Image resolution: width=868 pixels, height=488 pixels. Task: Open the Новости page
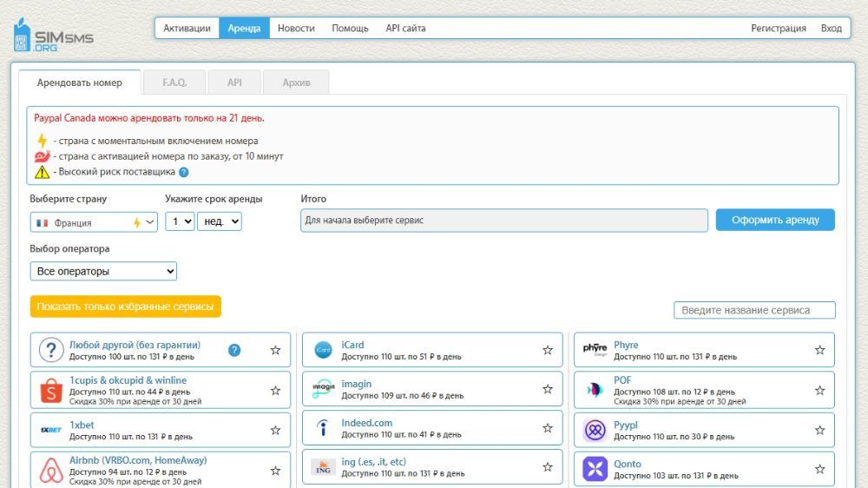(296, 29)
